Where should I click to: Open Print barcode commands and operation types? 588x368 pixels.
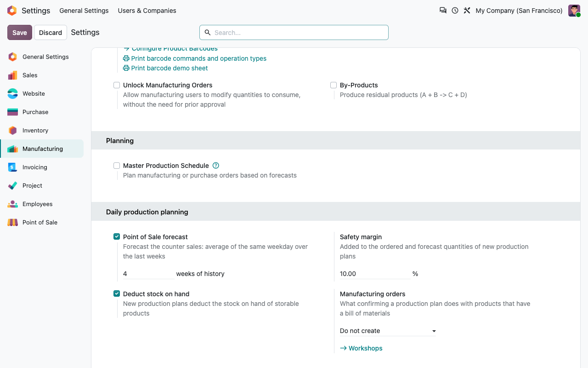point(195,58)
